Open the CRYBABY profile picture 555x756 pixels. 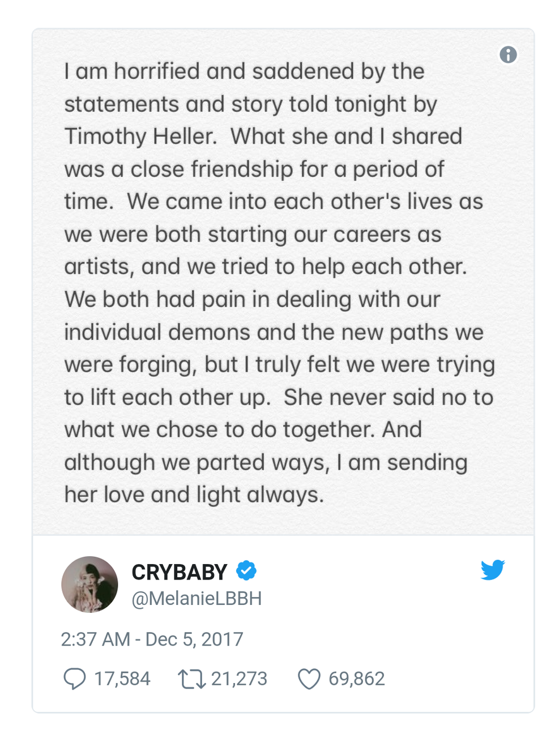click(89, 585)
